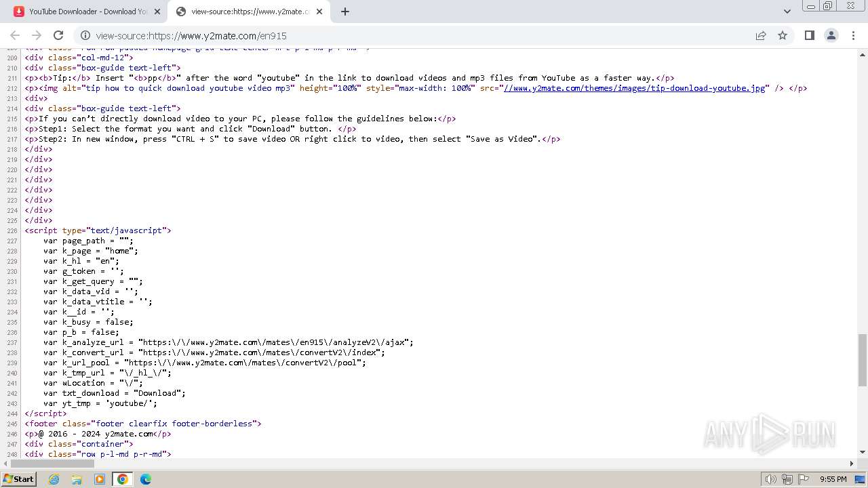Select the Chrome taskbar icon

(123, 479)
